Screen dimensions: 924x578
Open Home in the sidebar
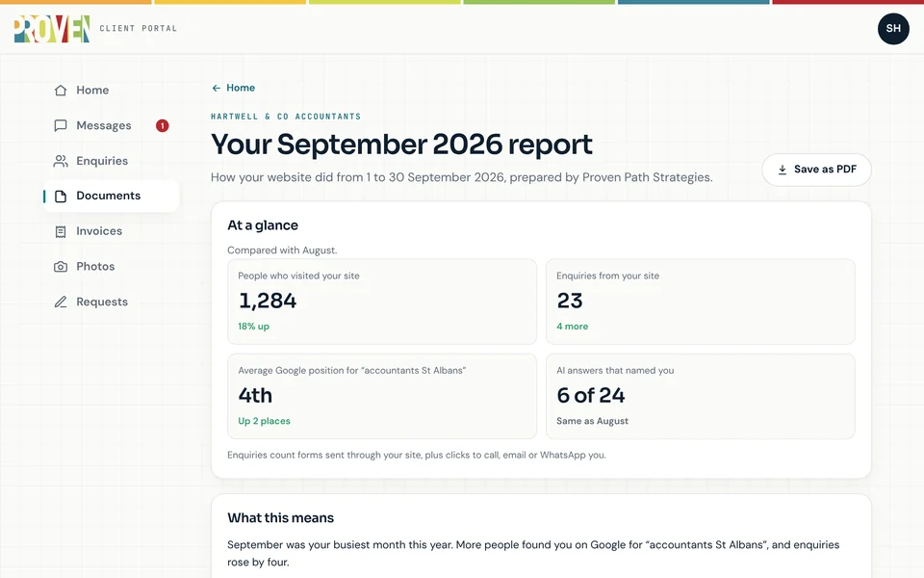click(x=111, y=91)
